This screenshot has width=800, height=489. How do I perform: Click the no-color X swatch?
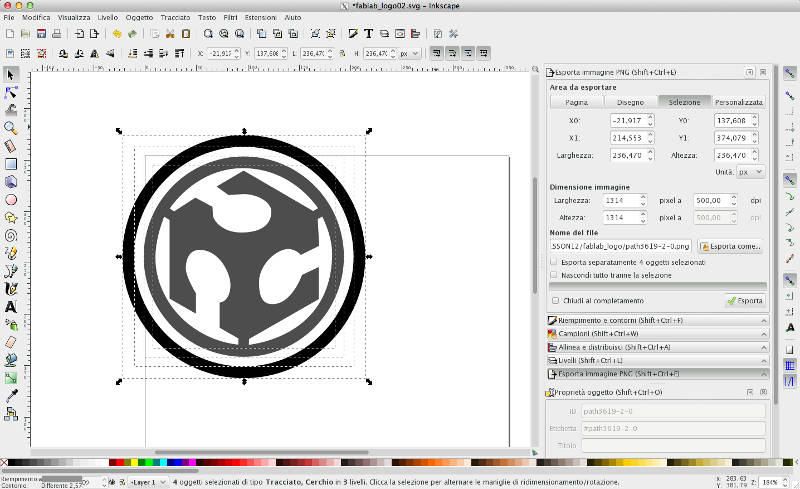pos(4,462)
